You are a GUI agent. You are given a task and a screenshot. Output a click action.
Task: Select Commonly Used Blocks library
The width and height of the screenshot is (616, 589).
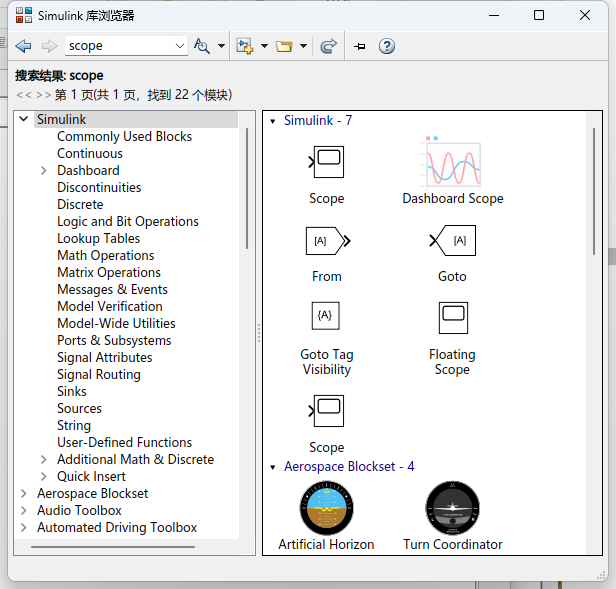[x=125, y=136]
